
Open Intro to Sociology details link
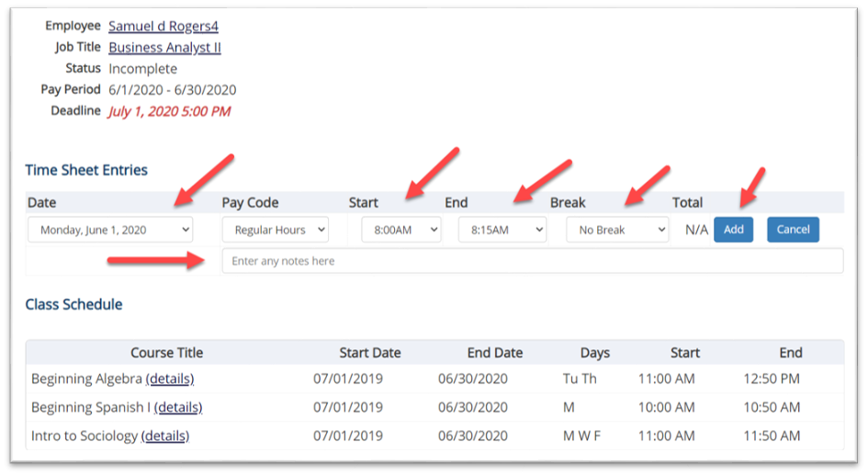tap(165, 436)
